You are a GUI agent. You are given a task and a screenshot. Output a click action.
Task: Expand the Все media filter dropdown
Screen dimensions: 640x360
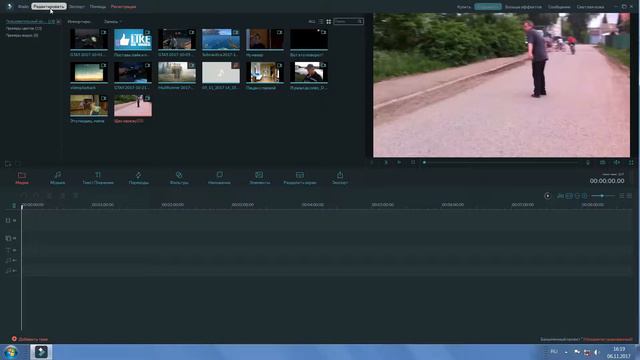click(312, 21)
